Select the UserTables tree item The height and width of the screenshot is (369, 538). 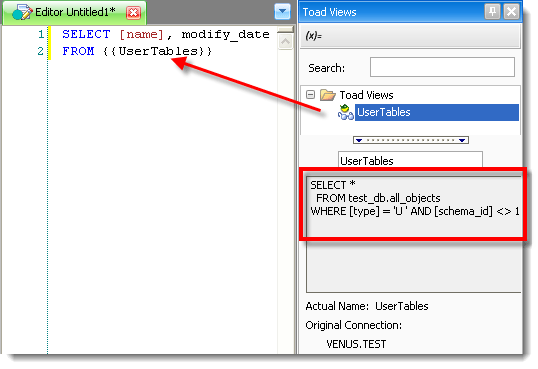coord(436,112)
